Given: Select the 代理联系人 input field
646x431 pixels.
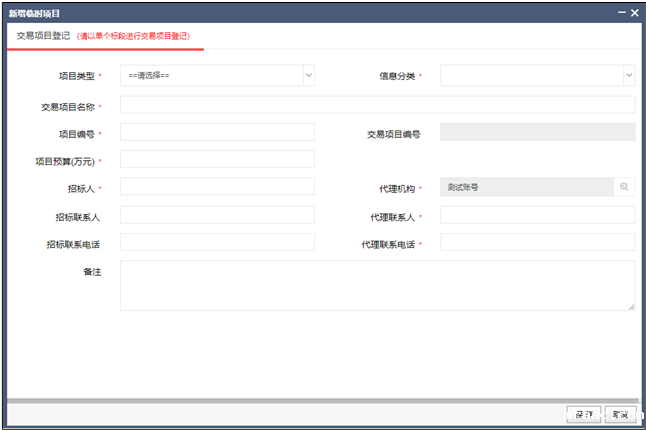Looking at the screenshot, I should pyautogui.click(x=537, y=215).
